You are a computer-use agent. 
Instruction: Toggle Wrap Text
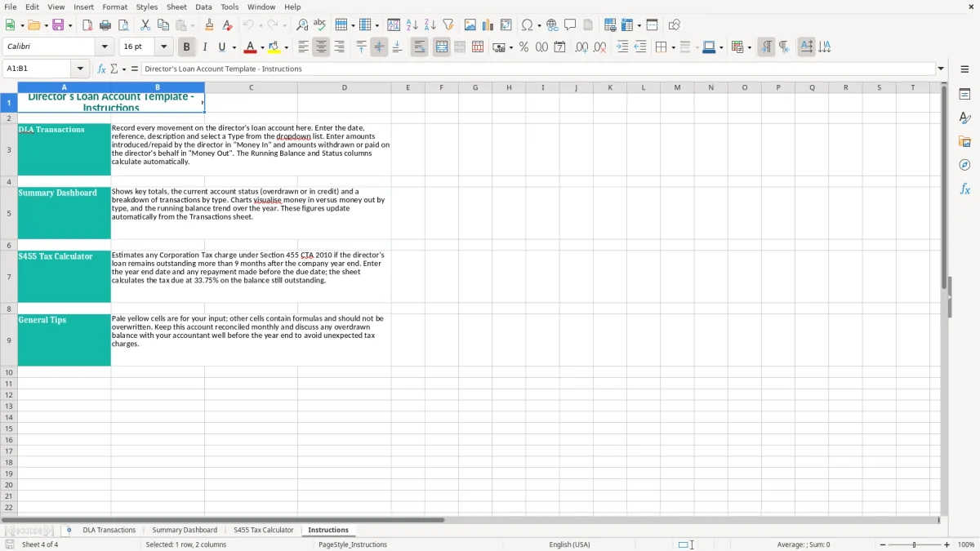click(419, 47)
